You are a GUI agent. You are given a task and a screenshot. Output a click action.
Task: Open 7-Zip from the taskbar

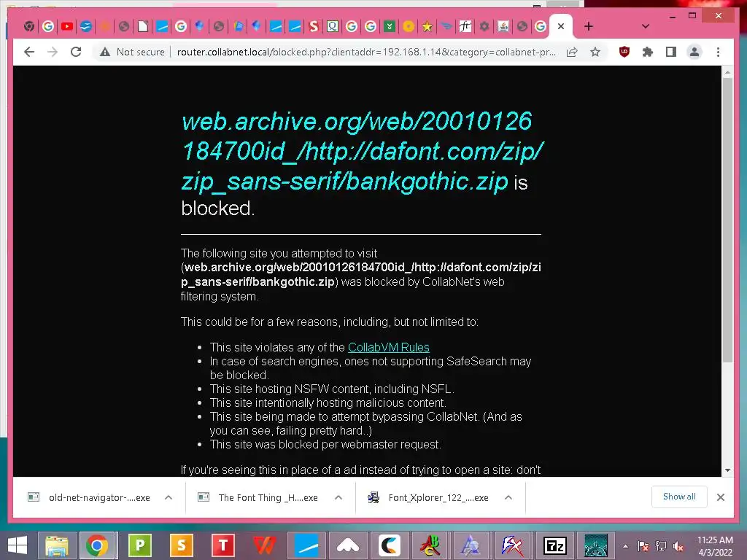pos(554,545)
